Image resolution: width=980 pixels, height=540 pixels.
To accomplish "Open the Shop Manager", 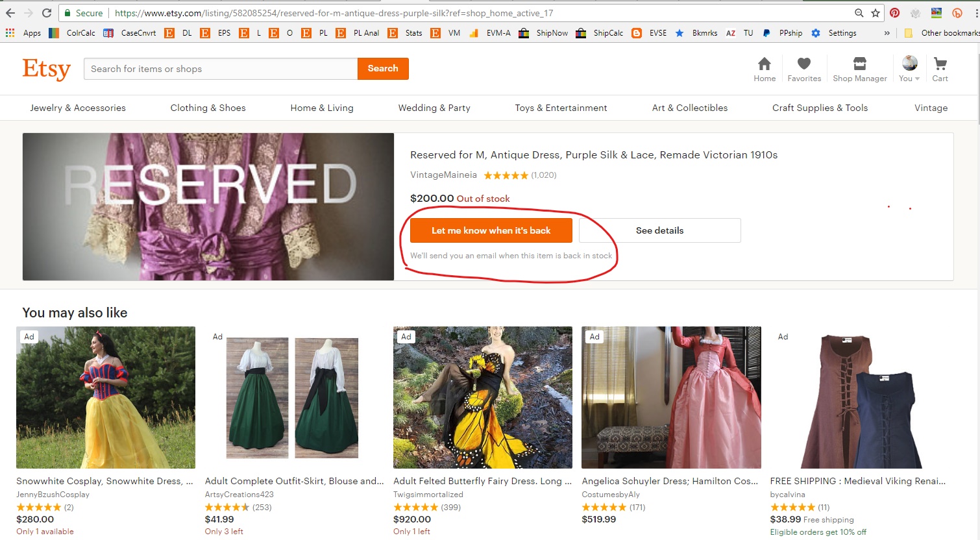I will (x=859, y=68).
